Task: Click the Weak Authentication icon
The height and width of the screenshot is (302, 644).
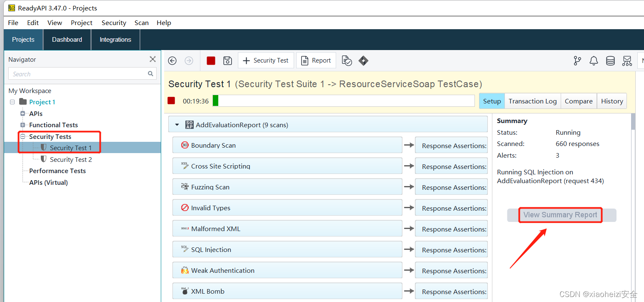Action: tap(185, 270)
